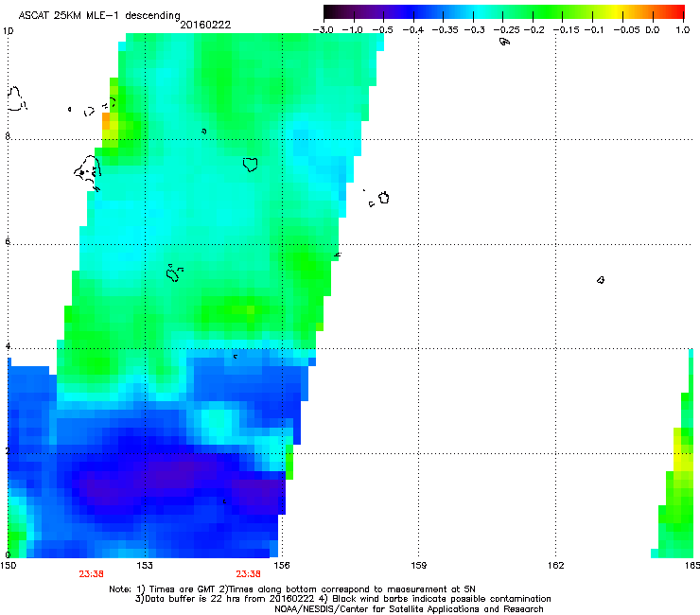The height and width of the screenshot is (615, 700).
Task: Select the -0.5 color scale label
Action: [382, 30]
